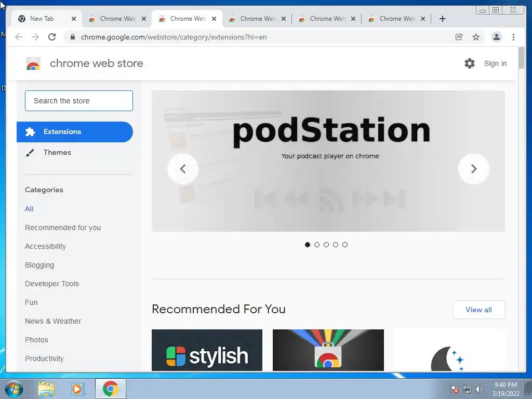Select first carousel dot indicator
This screenshot has width=532, height=399.
[x=308, y=245]
